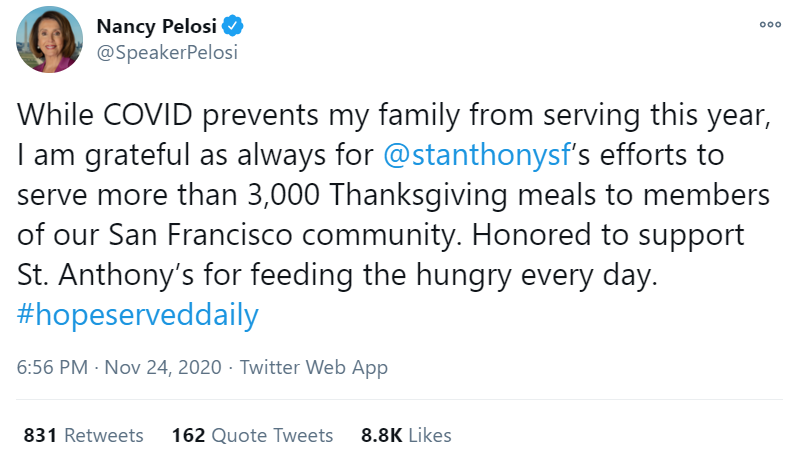Open the tweet's three-dot more options menu
The image size is (793, 457).
pyautogui.click(x=769, y=25)
